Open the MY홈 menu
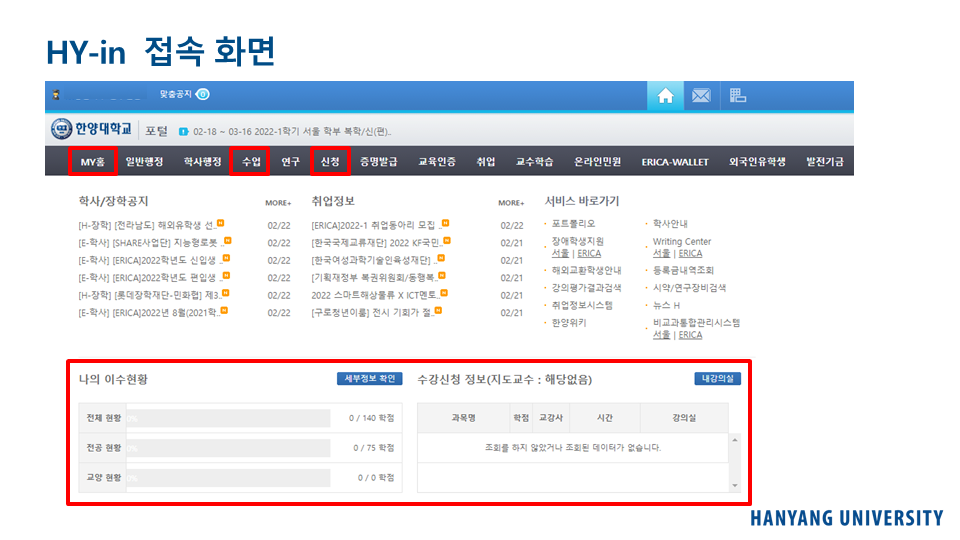 point(93,161)
